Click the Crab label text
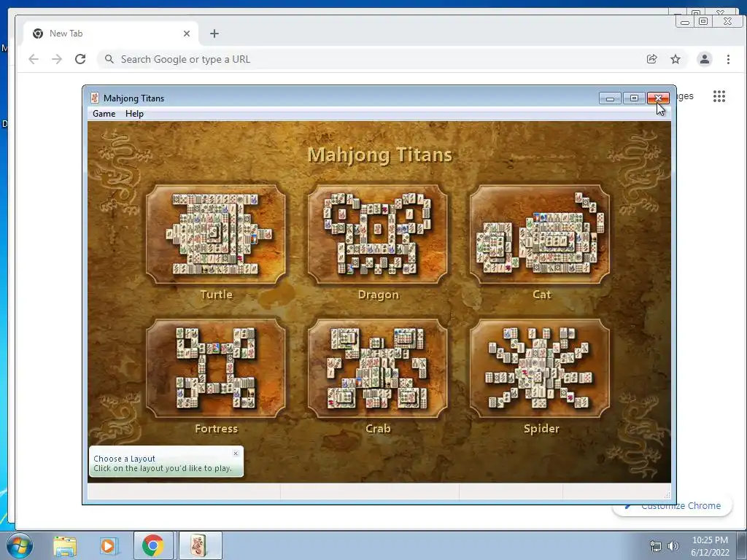 coord(379,429)
